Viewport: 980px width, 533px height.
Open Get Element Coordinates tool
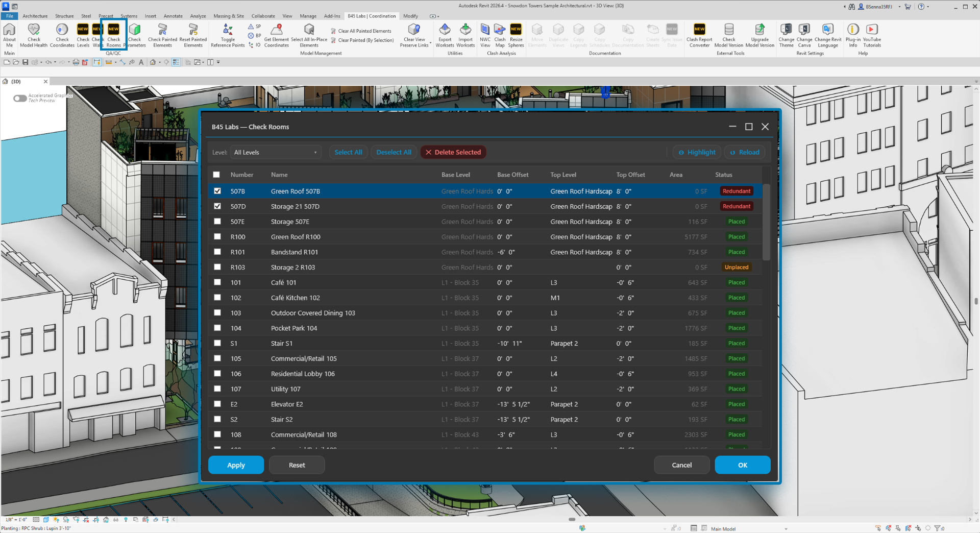click(276, 35)
